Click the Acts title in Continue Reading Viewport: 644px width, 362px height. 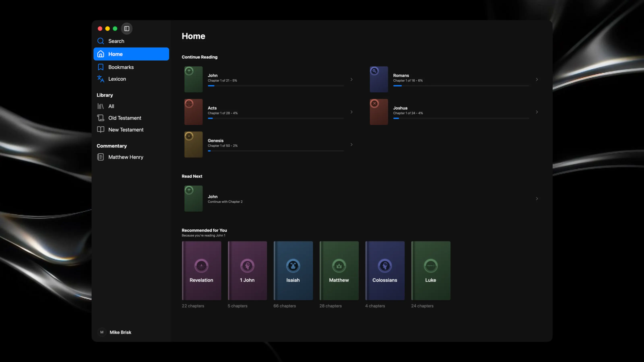pos(212,108)
